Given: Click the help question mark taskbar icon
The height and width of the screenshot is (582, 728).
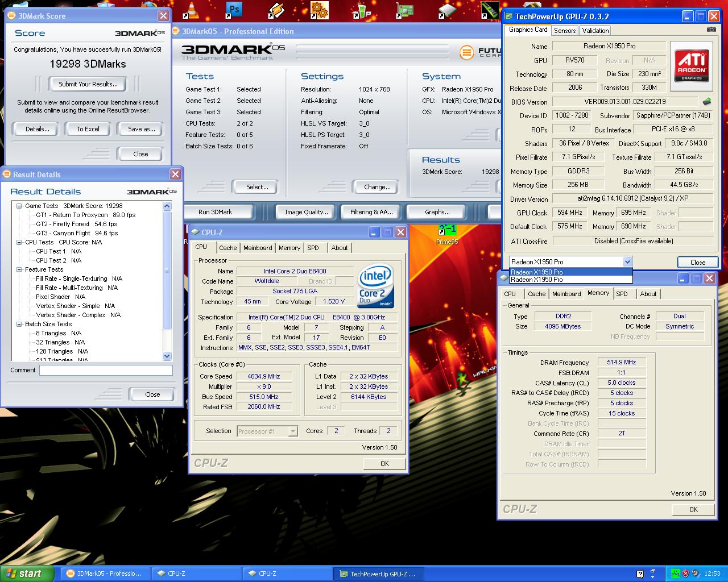Looking at the screenshot, I should point(640,573).
